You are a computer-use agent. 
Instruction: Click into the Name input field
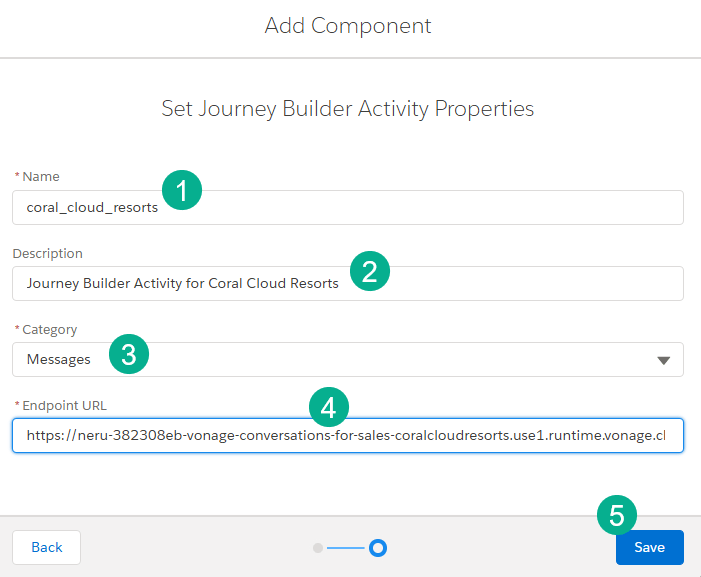348,207
